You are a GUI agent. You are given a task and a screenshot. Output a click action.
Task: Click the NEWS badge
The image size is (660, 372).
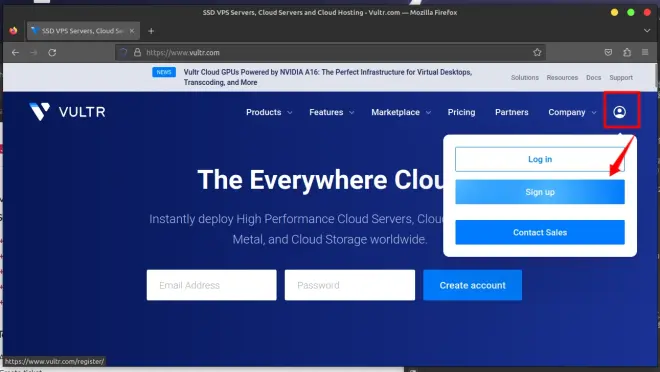pyautogui.click(x=164, y=72)
